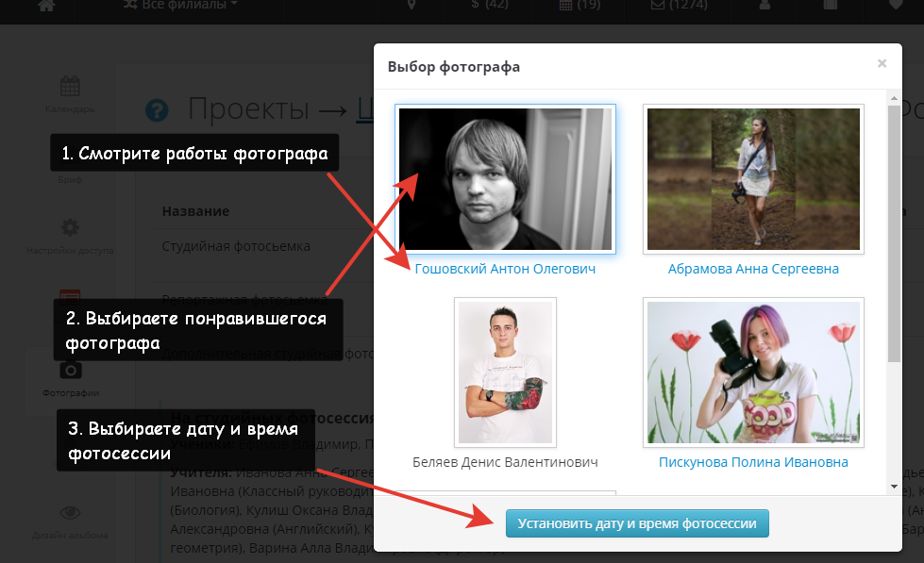Image resolution: width=924 pixels, height=563 pixels.
Task: Select the photo of Пискунова Полина
Action: [753, 373]
